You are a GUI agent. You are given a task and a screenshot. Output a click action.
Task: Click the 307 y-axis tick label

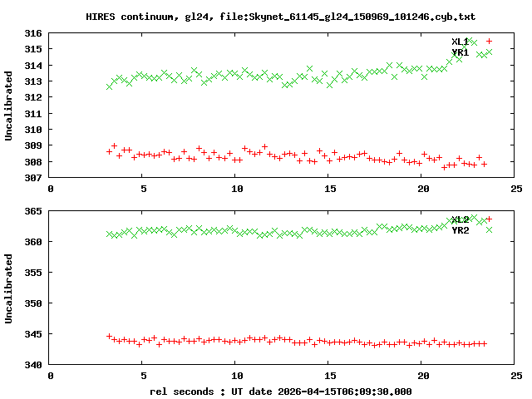coord(33,178)
